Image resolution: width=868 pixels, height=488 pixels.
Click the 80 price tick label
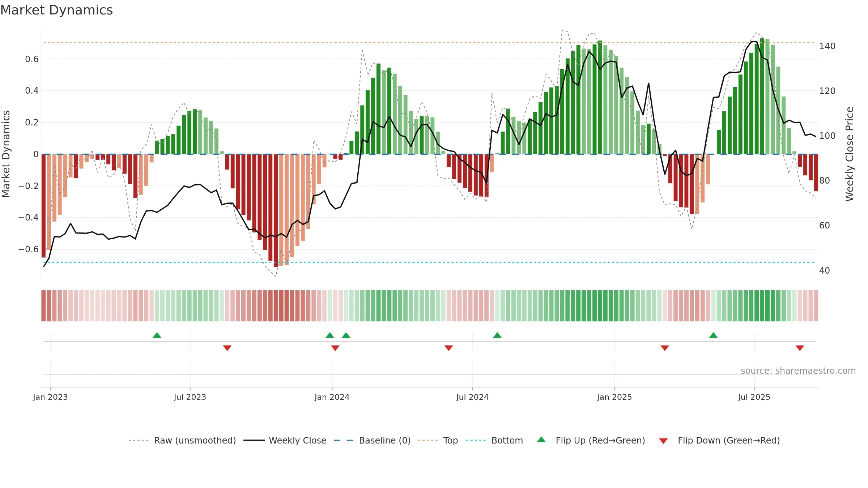pos(825,180)
